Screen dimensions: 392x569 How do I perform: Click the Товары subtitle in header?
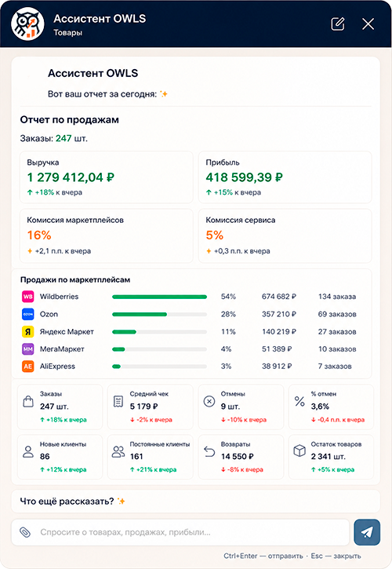(67, 33)
